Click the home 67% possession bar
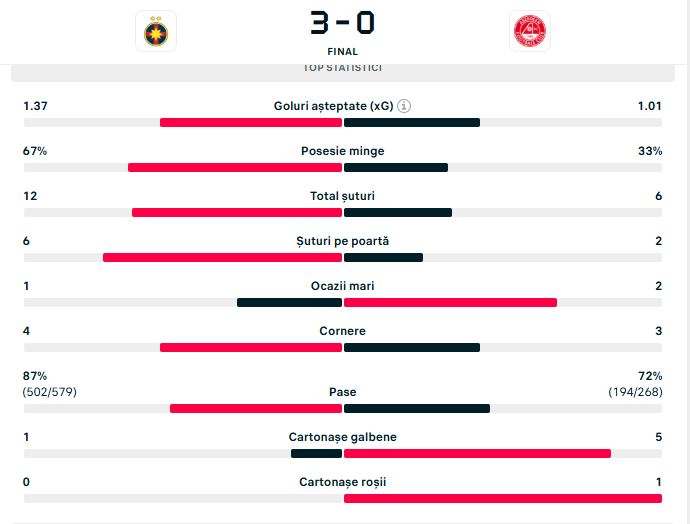690x524 pixels. coord(234,167)
